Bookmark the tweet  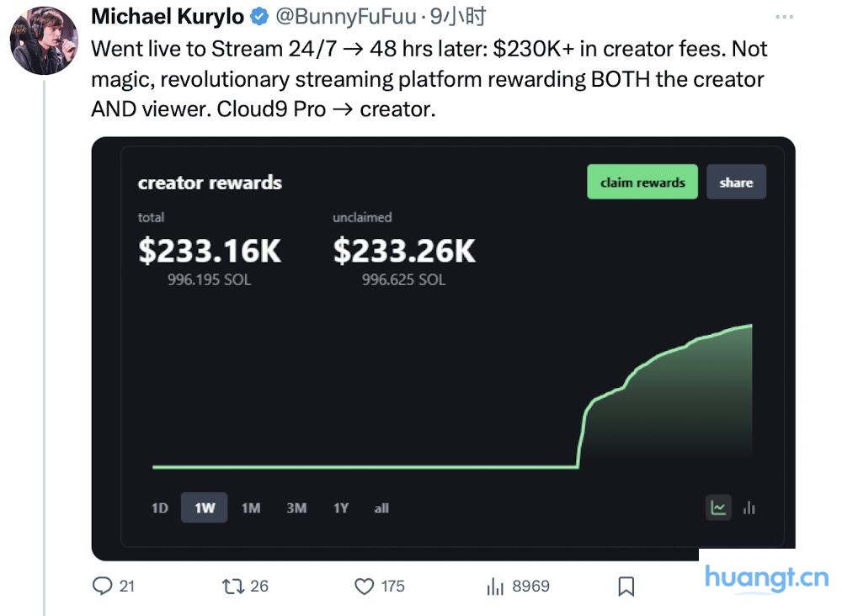click(x=626, y=587)
